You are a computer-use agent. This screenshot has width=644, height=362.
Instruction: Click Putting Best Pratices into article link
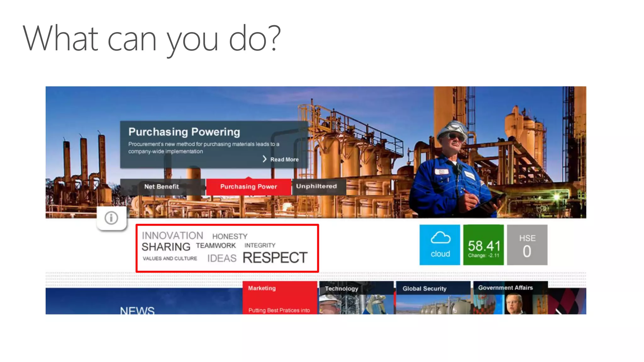click(279, 310)
